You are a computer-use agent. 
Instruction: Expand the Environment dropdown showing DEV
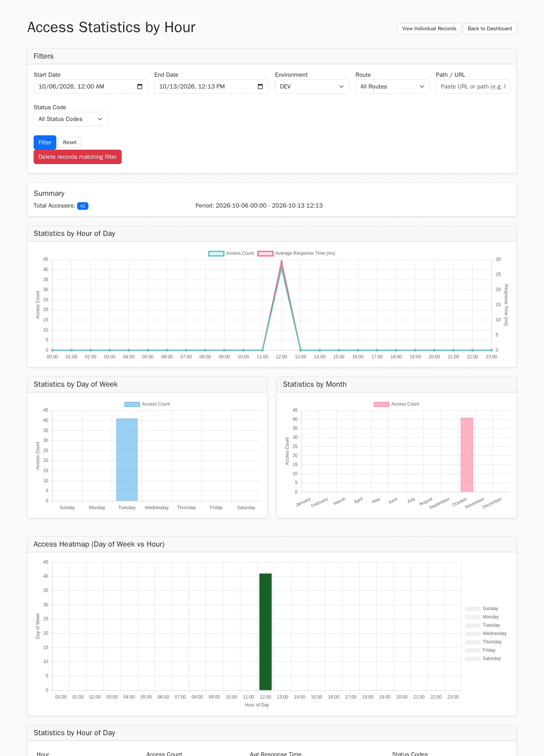312,87
